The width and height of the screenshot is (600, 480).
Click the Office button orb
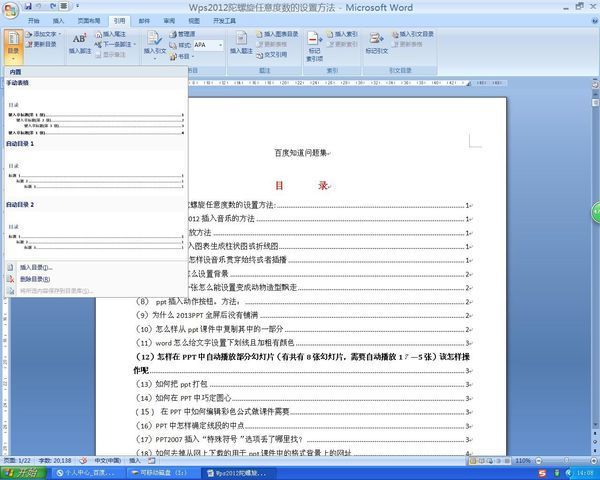coord(10,10)
